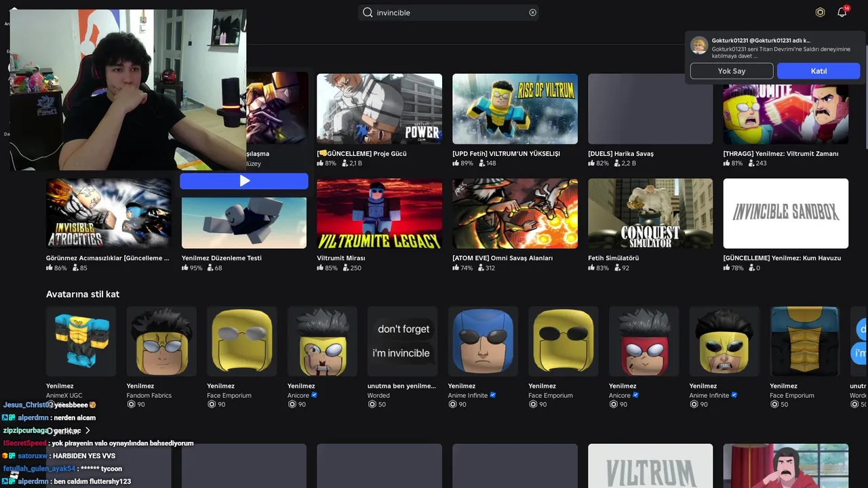Expand chat arrow next to zipzipcurbaga
This screenshot has height=488, width=868.
pos(87,430)
